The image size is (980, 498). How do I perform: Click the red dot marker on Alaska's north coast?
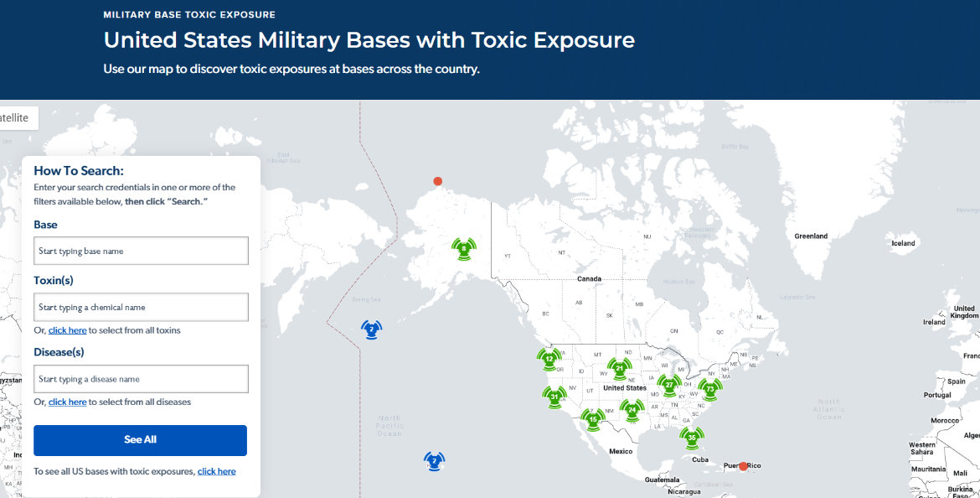coord(437,181)
